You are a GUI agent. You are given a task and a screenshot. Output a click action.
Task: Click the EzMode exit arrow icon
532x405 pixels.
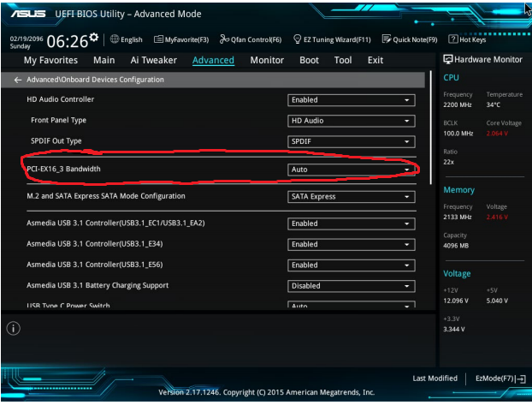tap(521, 378)
